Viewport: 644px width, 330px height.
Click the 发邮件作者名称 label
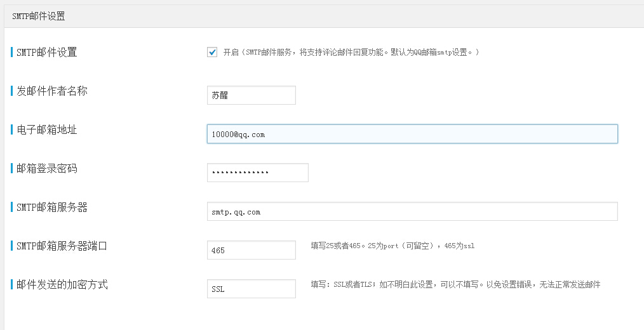coord(51,91)
